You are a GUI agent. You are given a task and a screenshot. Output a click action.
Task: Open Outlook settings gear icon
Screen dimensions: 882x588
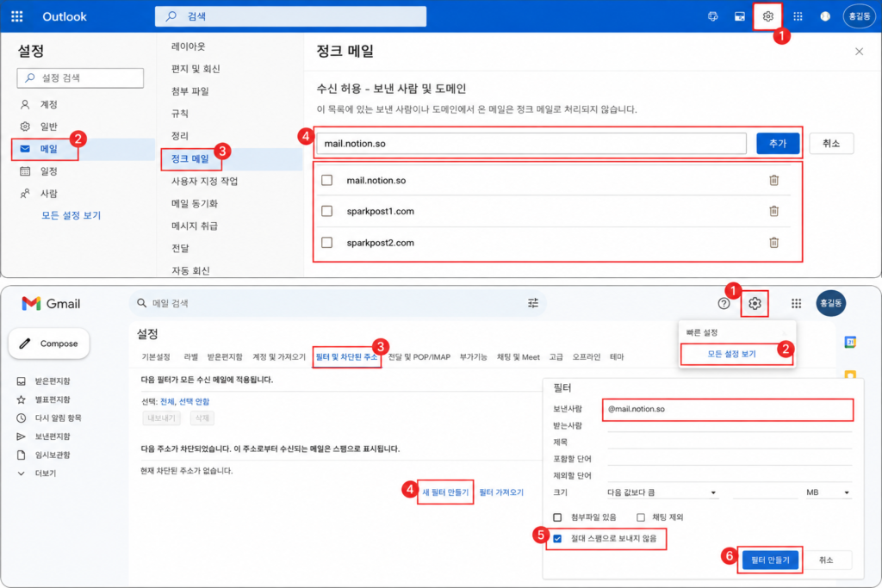767,16
